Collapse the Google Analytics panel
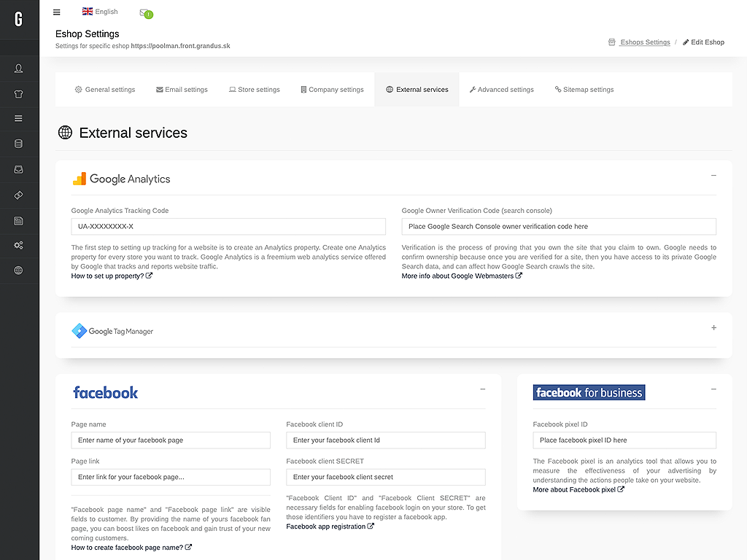 pyautogui.click(x=713, y=176)
